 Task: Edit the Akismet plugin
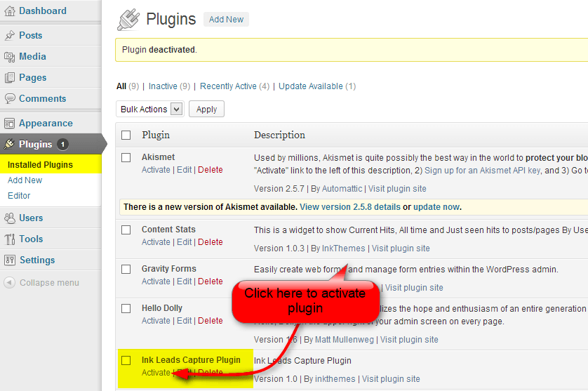184,170
